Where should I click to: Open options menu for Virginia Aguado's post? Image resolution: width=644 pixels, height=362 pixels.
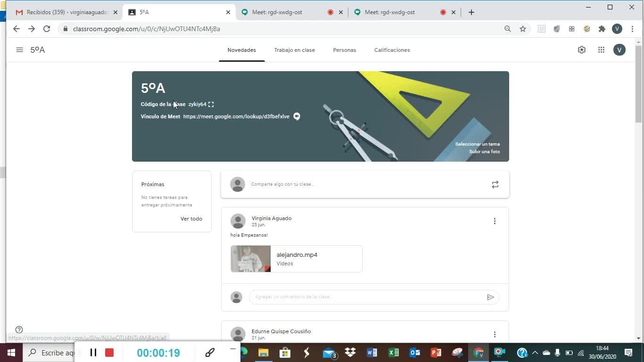pyautogui.click(x=495, y=221)
